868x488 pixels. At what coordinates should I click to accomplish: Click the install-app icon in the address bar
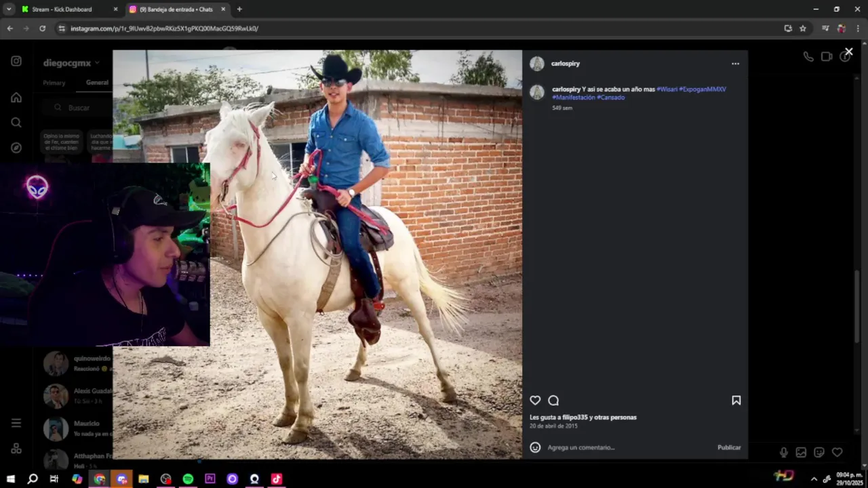(x=788, y=28)
